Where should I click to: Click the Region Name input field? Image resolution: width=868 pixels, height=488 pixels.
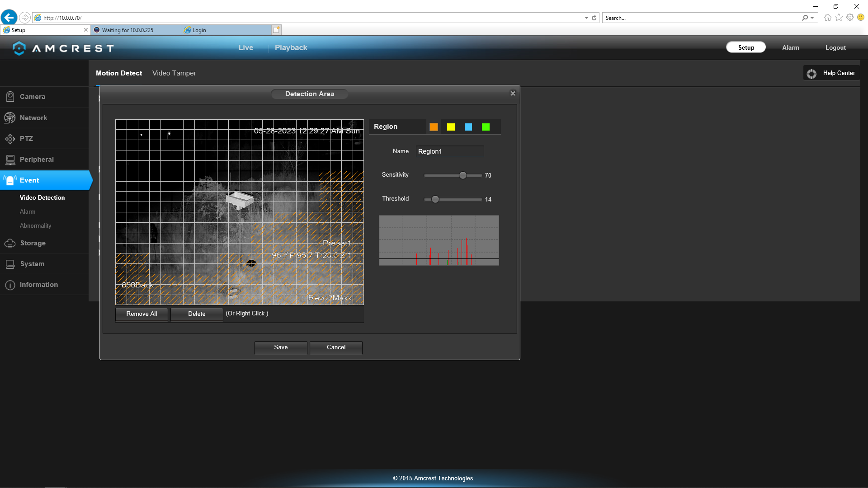450,151
